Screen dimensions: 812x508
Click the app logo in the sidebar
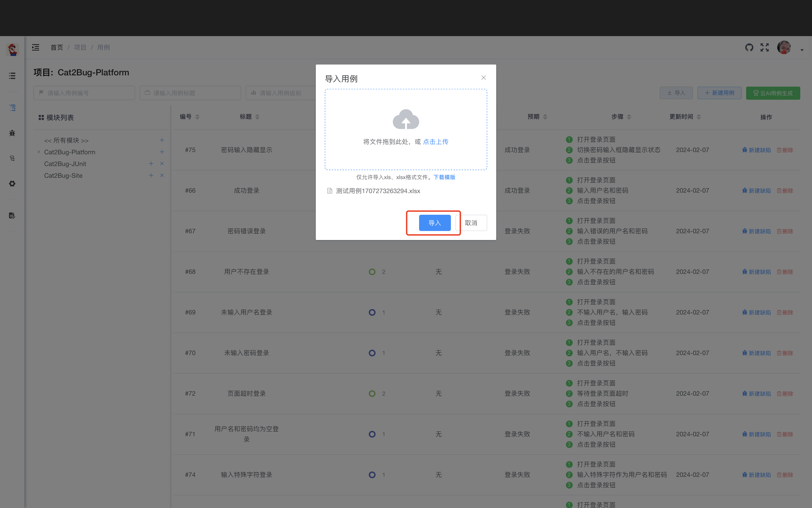12,49
